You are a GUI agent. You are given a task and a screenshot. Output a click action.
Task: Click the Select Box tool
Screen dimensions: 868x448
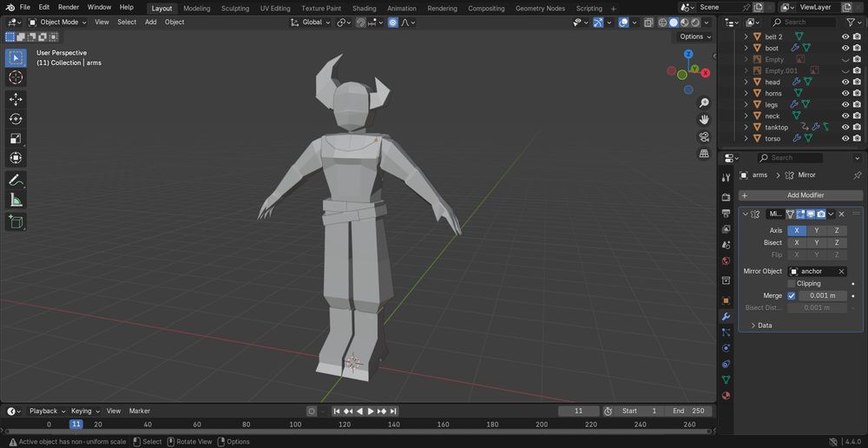tap(16, 57)
